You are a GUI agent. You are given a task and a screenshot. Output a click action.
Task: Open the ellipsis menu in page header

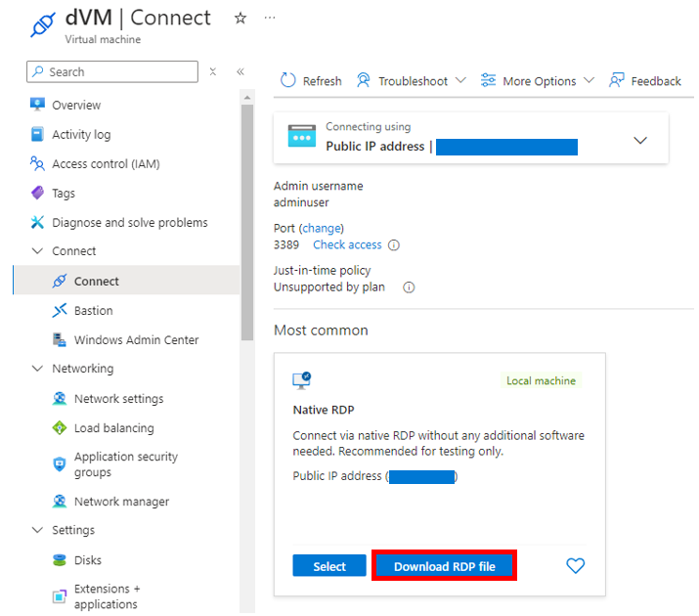[x=270, y=18]
